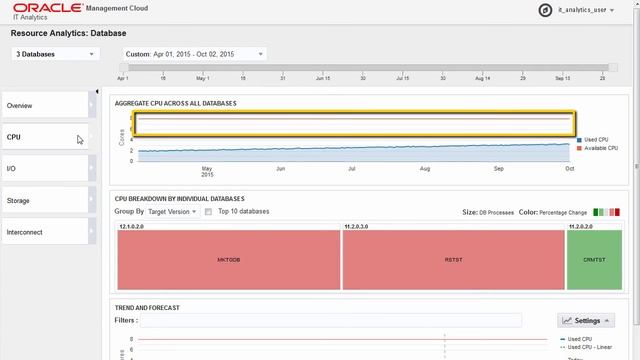Collapse the side navigation panel arrow
This screenshot has width=640, height=360.
(x=97, y=91)
